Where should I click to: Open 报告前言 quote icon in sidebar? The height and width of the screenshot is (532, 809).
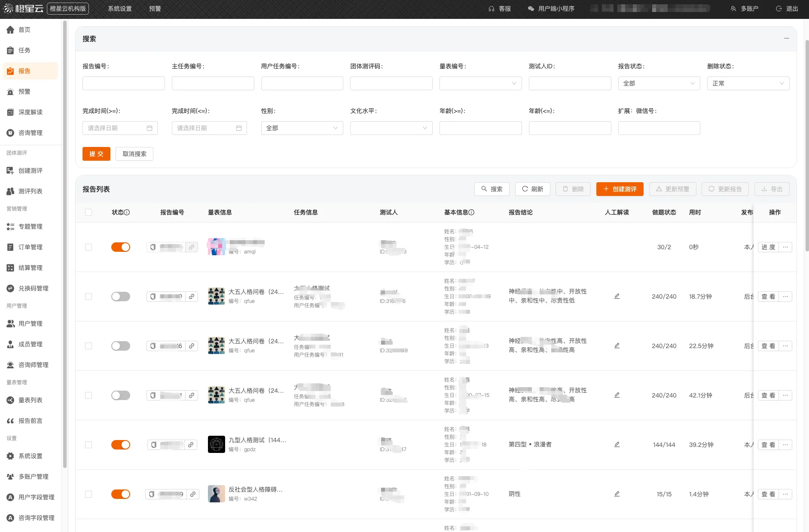pyautogui.click(x=10, y=421)
